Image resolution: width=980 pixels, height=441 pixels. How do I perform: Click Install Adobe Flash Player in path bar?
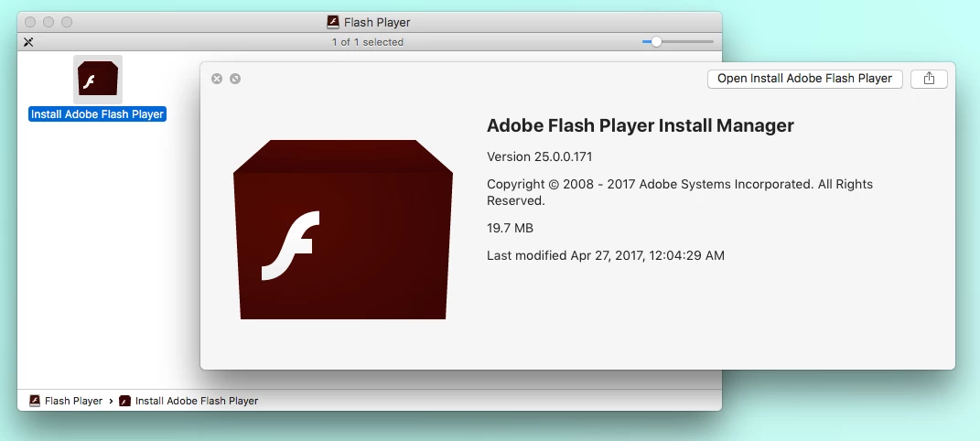coord(188,401)
